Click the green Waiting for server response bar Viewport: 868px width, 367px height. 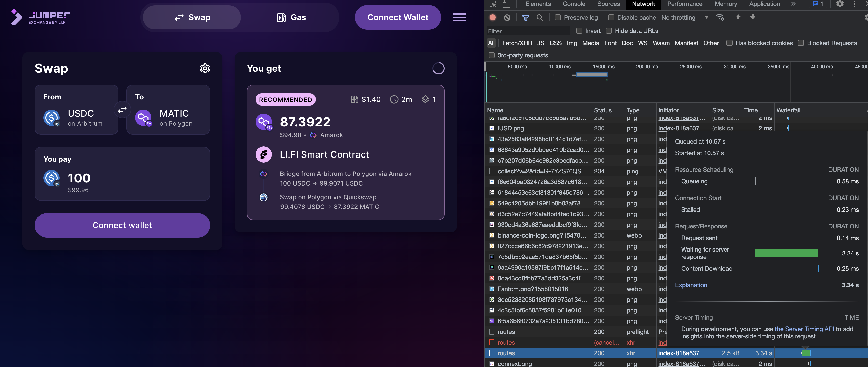[786, 253]
